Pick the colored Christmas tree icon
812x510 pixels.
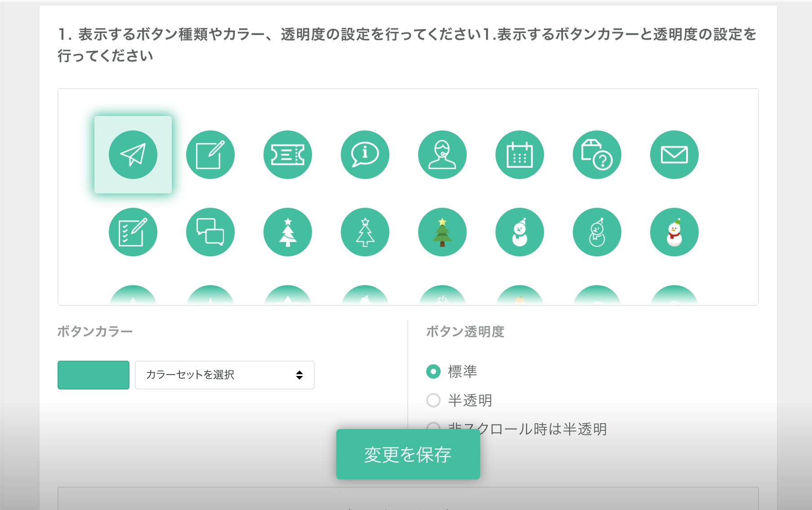[442, 232]
